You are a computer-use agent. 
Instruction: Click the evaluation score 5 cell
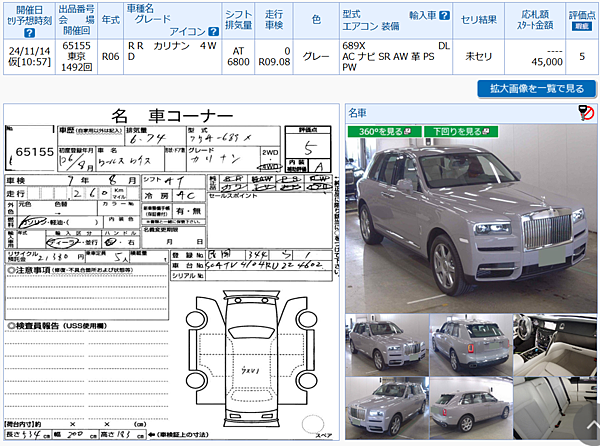point(582,56)
